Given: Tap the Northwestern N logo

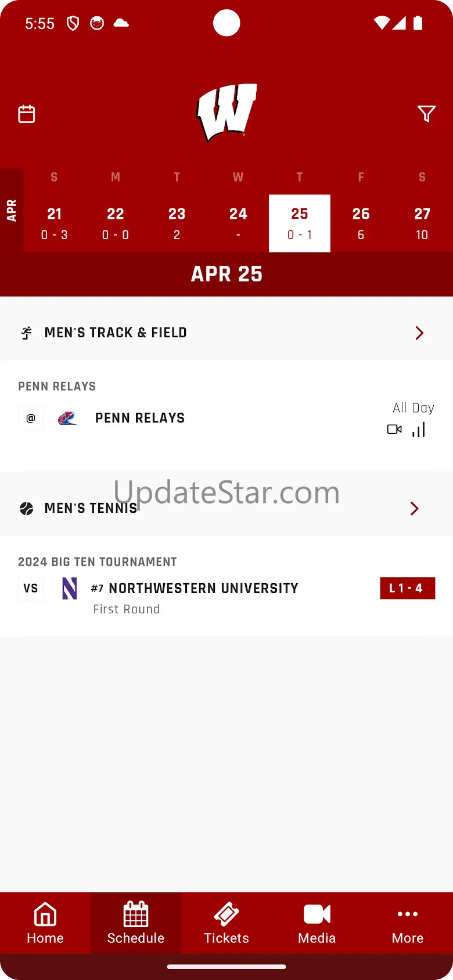Looking at the screenshot, I should (70, 588).
